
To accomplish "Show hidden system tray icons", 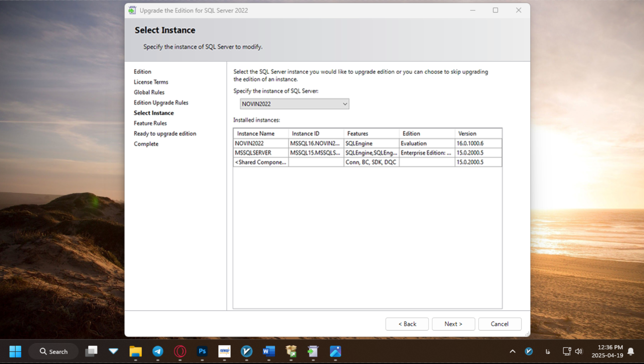I will click(x=512, y=352).
